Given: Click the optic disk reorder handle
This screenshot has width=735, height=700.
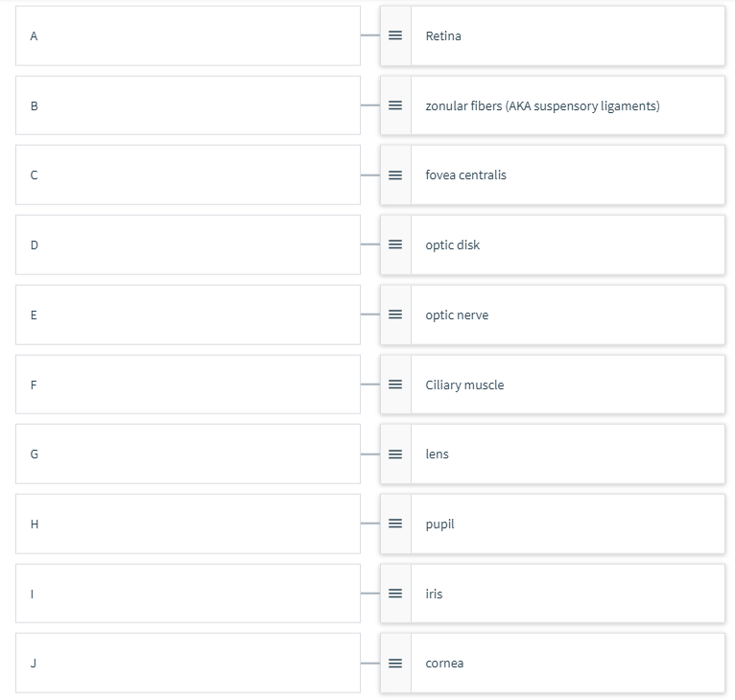Looking at the screenshot, I should [395, 245].
